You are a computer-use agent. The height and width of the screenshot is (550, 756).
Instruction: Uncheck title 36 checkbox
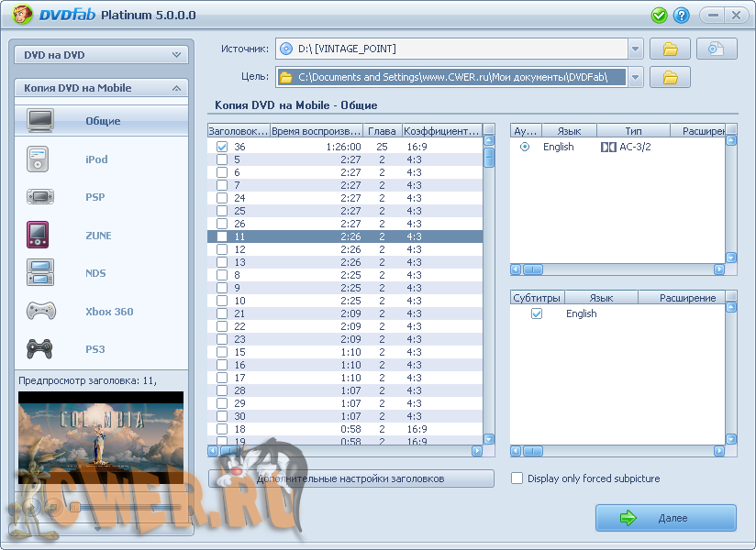click(x=222, y=147)
